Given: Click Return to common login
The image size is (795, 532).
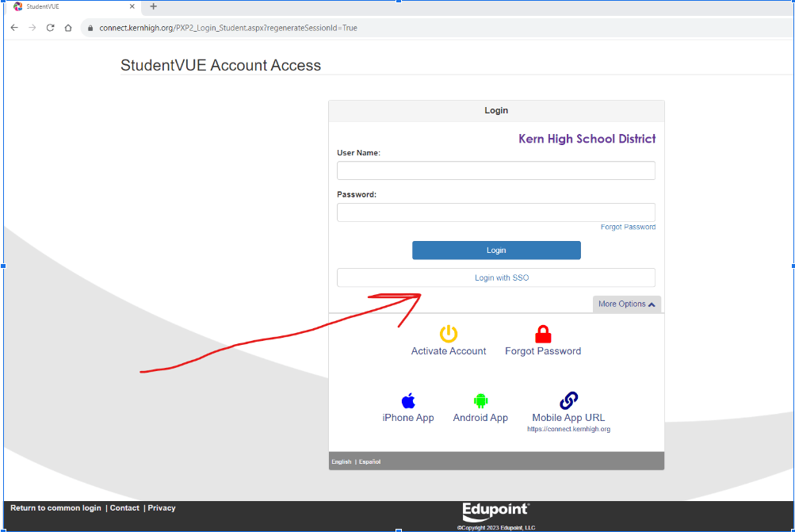Looking at the screenshot, I should [55, 507].
